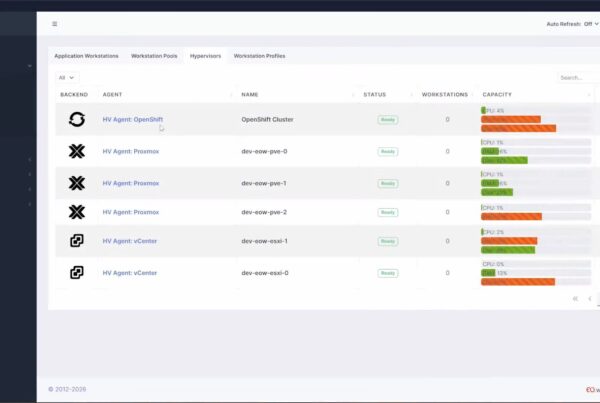Open HV Agent: vCenter link for dev-eow-esxi-1
This screenshot has height=403, width=600.
click(x=130, y=241)
